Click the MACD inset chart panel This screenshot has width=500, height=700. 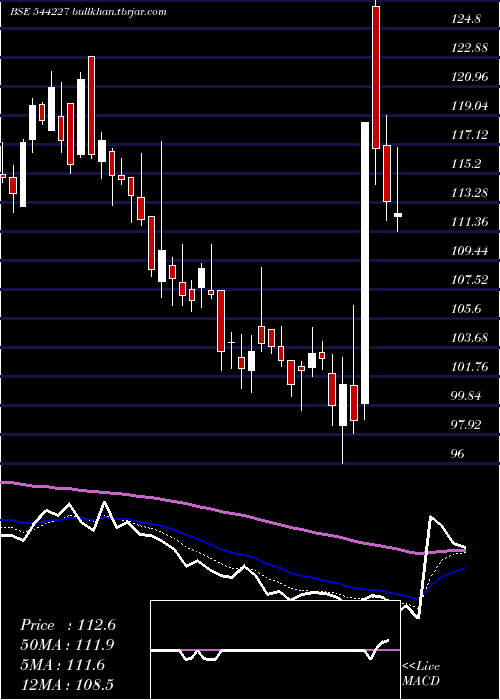(275, 650)
